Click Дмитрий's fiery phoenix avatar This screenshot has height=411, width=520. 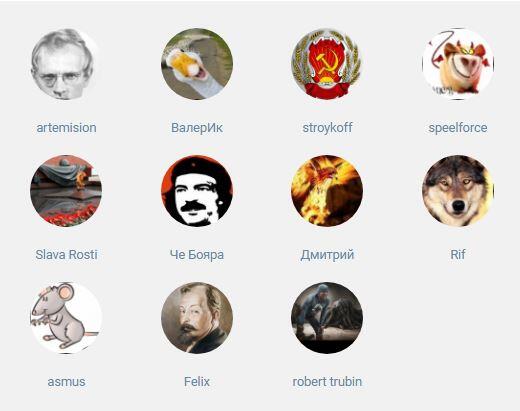(x=327, y=191)
